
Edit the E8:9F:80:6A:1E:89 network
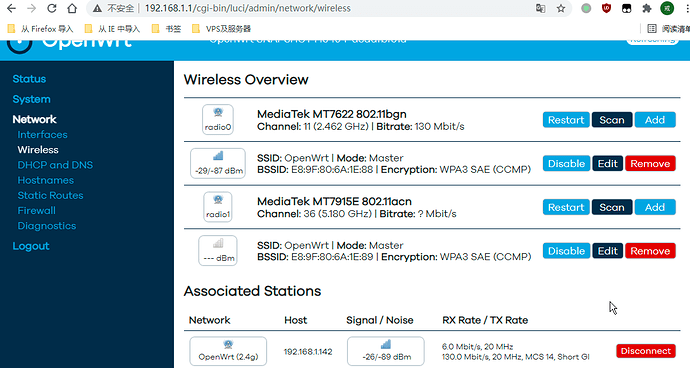[x=607, y=250]
